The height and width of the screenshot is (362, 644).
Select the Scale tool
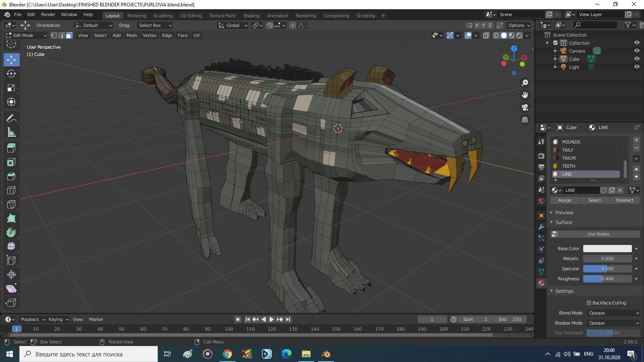point(11,88)
